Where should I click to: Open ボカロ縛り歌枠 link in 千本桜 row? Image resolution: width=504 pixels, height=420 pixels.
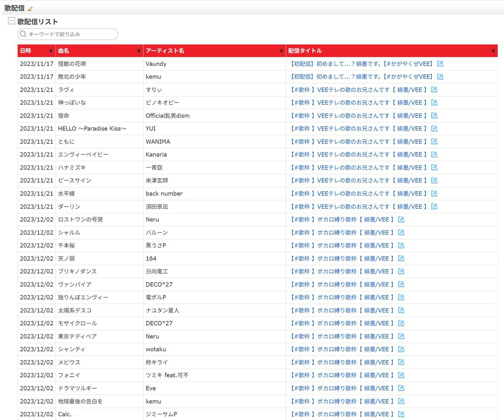pos(343,246)
